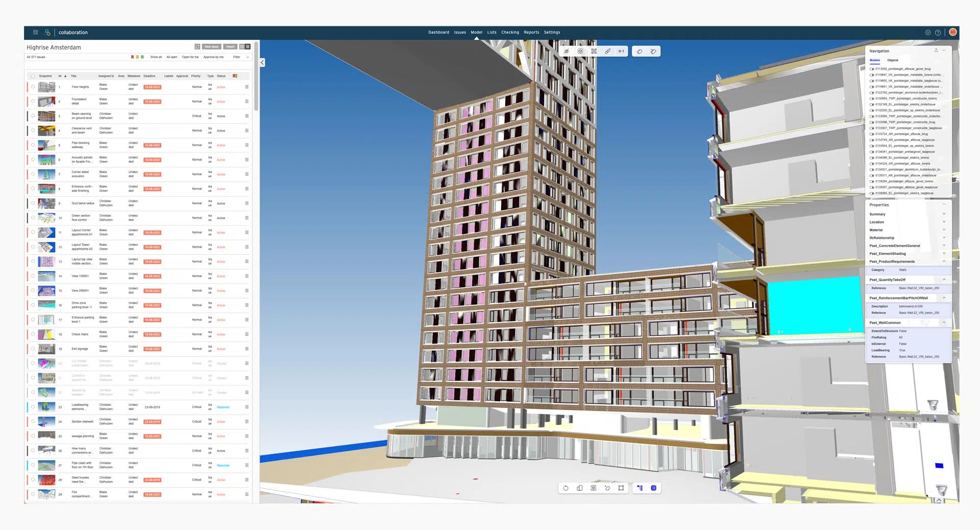This screenshot has width=980, height=530.
Task: Collapse the Pset_WallCommon section
Action: [x=944, y=323]
